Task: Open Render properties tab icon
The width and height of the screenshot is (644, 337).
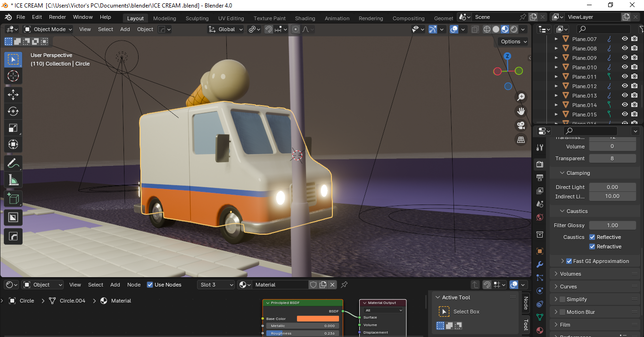Action: [540, 164]
